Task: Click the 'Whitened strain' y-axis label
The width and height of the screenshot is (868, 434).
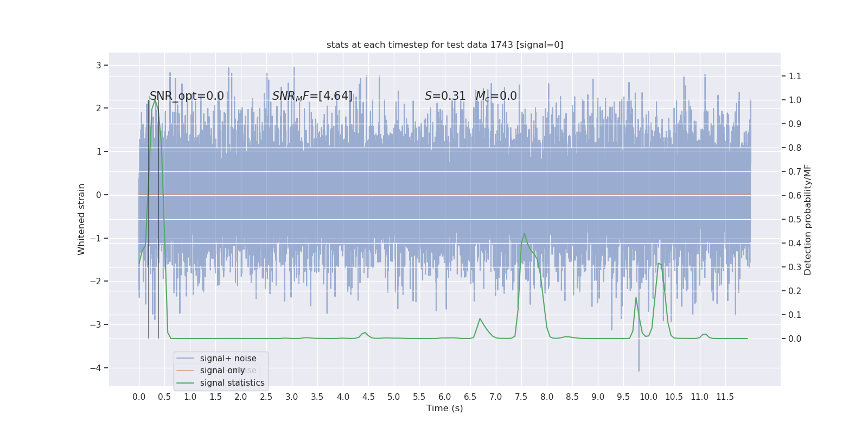Action: pos(81,219)
